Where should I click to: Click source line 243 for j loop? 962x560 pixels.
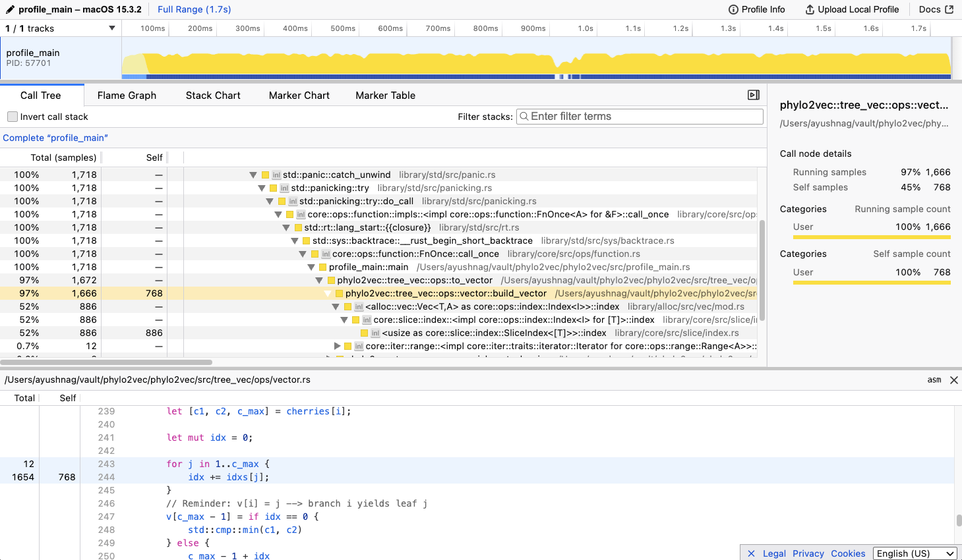[477, 464]
